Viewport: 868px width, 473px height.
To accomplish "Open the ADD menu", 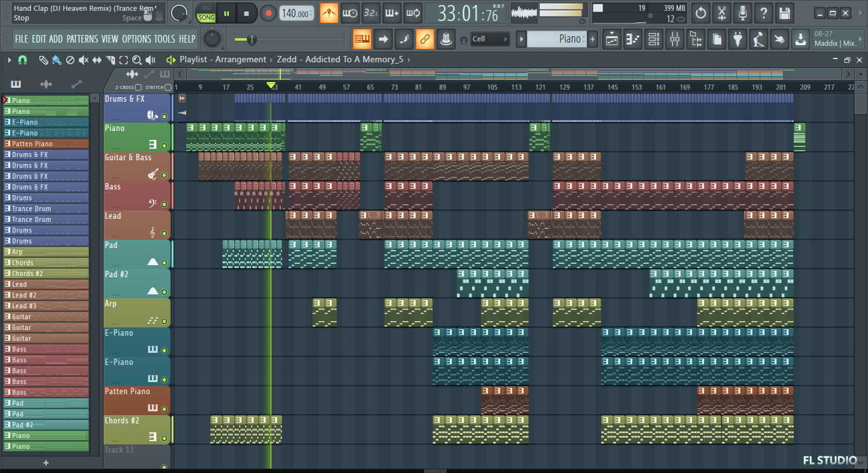I will coord(56,39).
